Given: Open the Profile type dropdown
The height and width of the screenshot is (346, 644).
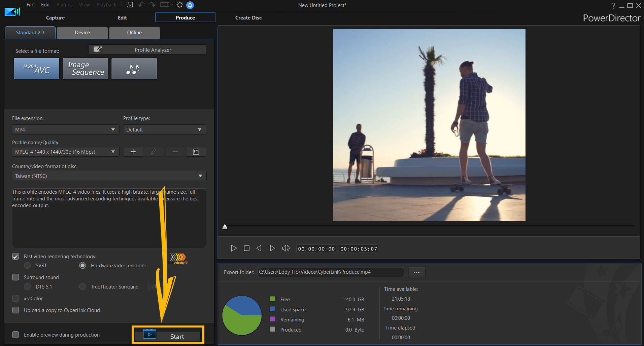Looking at the screenshot, I should (x=164, y=129).
